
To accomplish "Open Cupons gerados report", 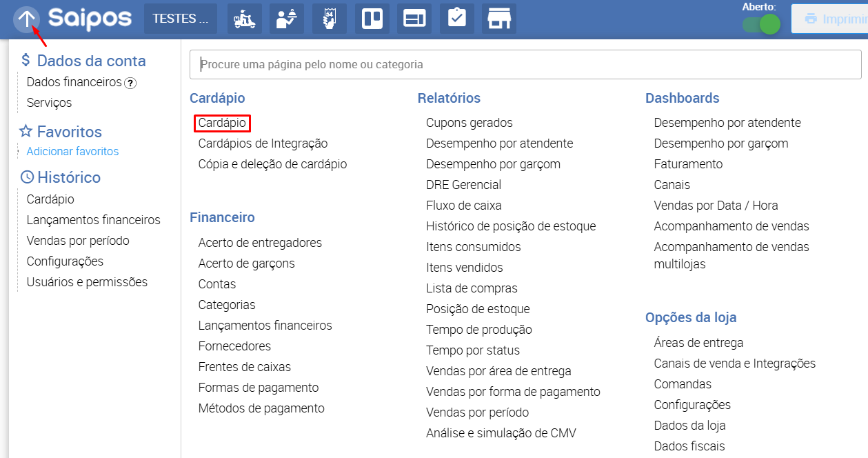I will tap(470, 123).
